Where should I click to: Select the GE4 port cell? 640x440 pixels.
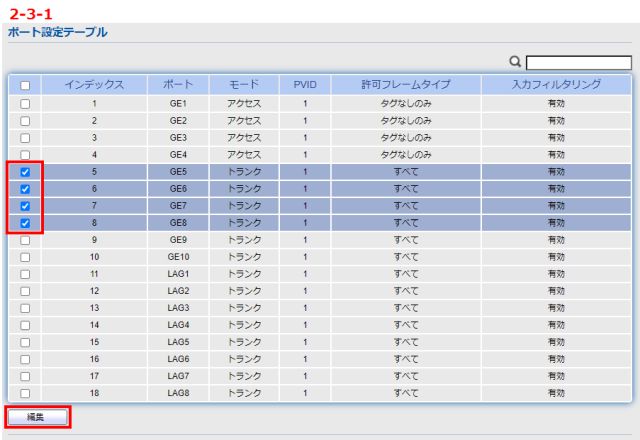coord(178,155)
